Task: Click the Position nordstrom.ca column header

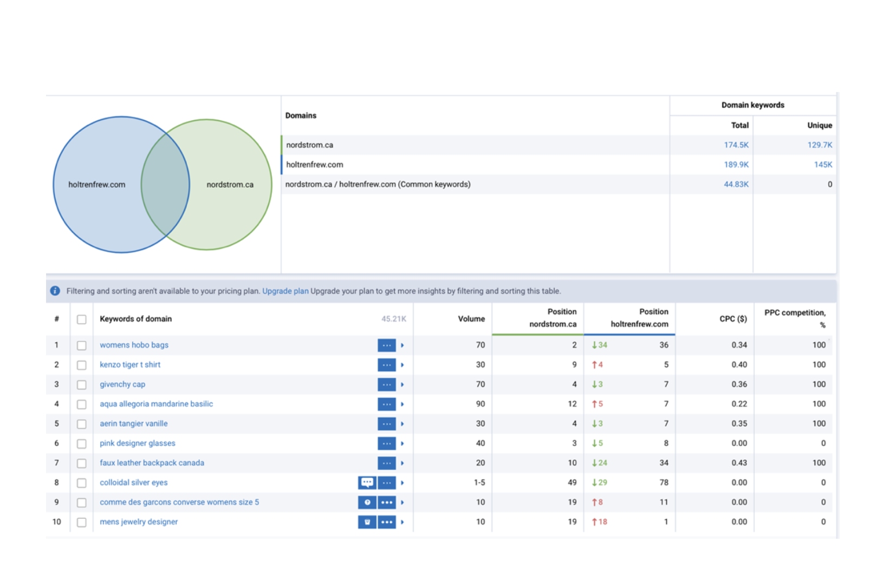Action: (x=553, y=318)
